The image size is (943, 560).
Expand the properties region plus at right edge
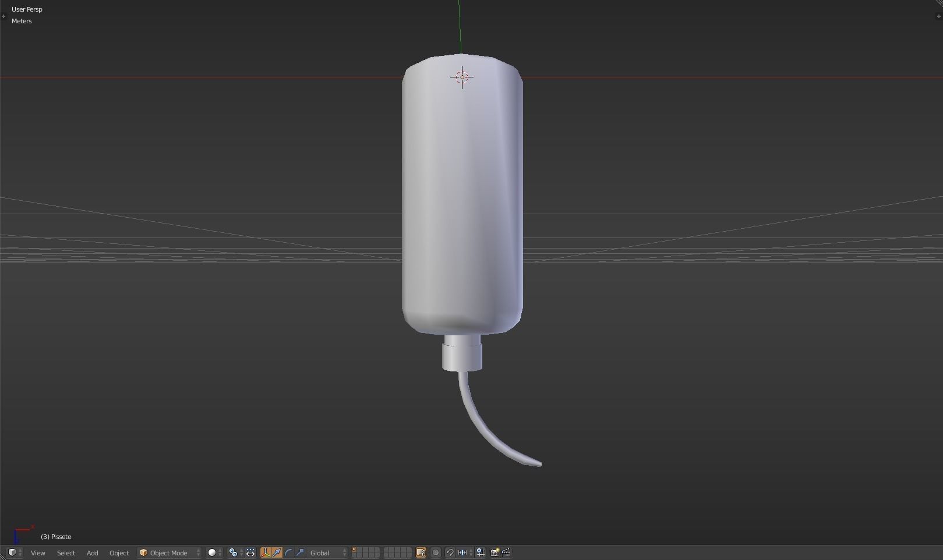pos(938,16)
